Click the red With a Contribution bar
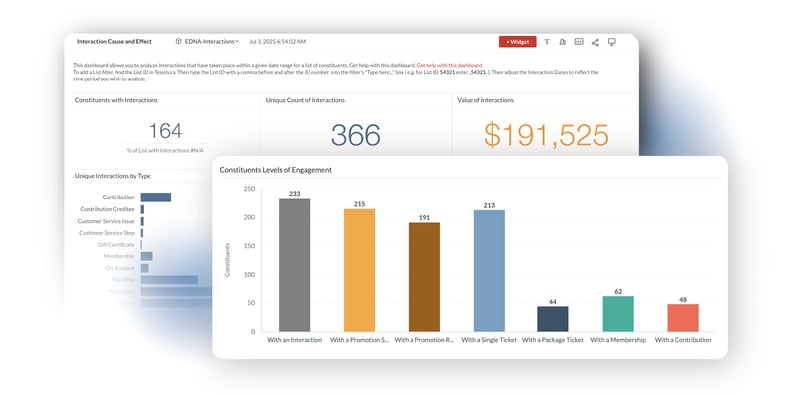Image resolution: width=800 pixels, height=395 pixels. coord(683,318)
